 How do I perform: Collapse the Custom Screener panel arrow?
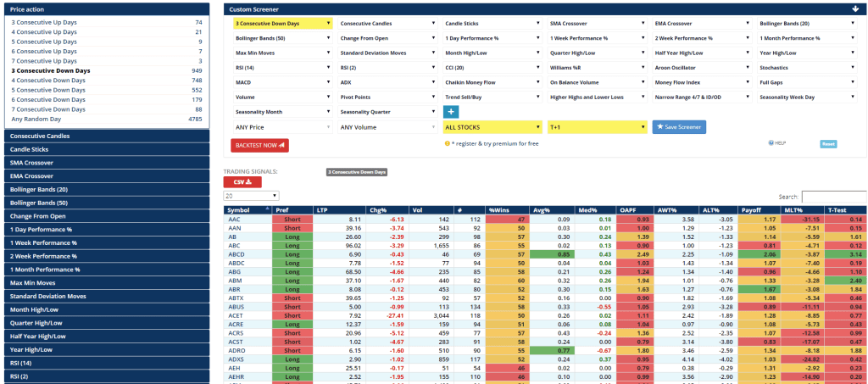coord(856,8)
